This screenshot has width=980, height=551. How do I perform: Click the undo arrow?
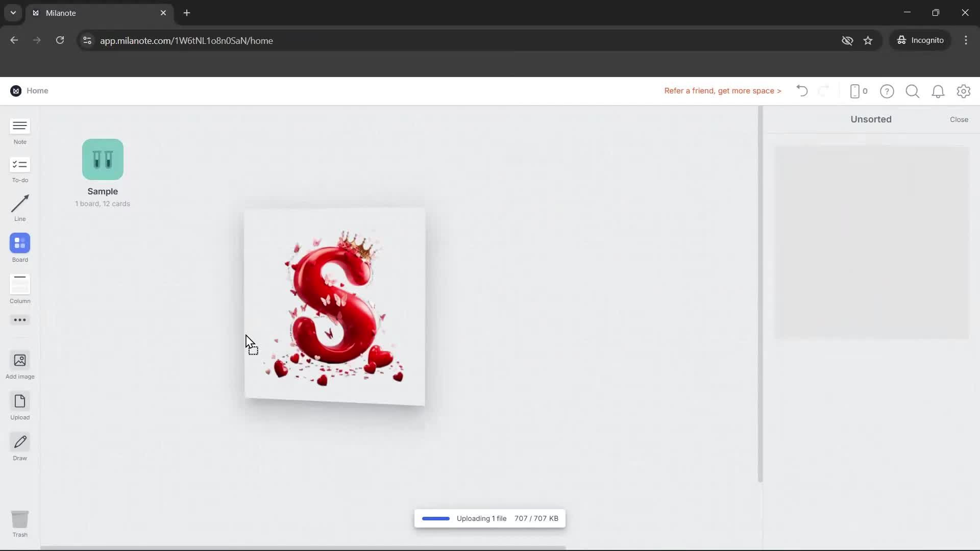801,91
